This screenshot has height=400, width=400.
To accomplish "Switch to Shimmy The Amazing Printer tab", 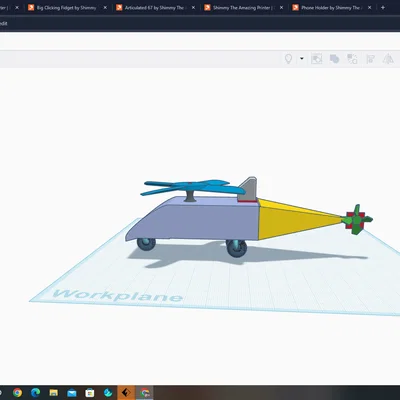I will point(243,7).
